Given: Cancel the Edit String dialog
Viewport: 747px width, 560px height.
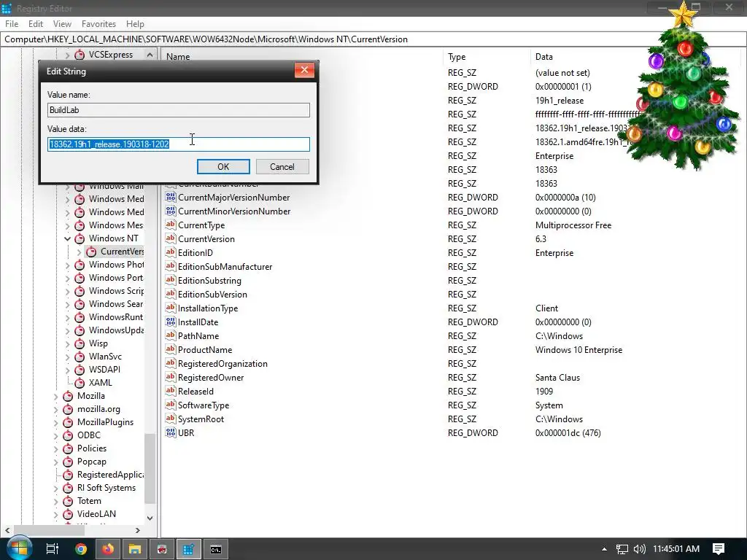Looking at the screenshot, I should click(x=282, y=167).
